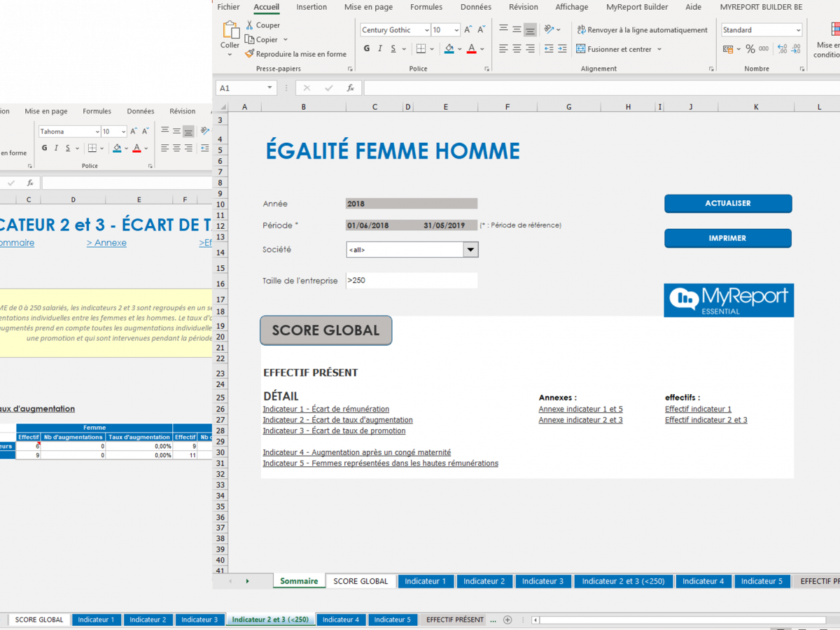Viewport: 840px width, 630px height.
Task: Remove a decimal place in Nombre group
Action: click(x=797, y=49)
